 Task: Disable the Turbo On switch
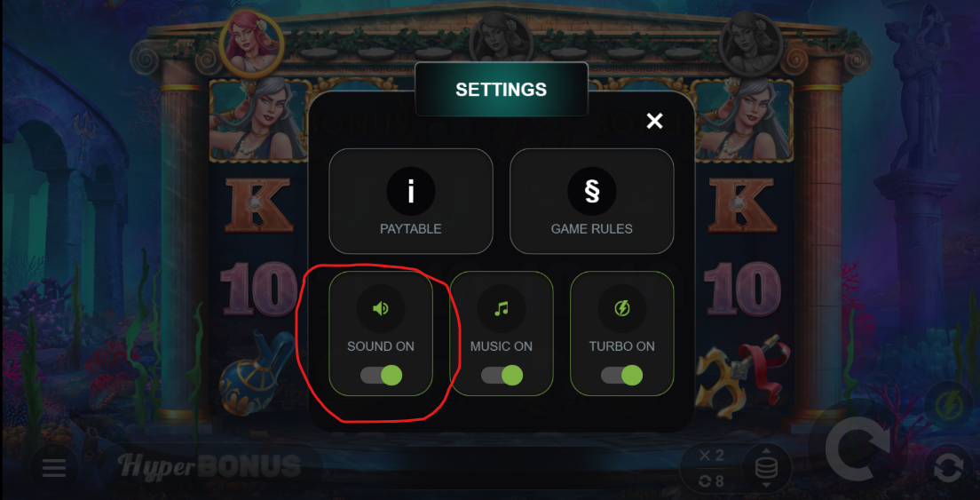pyautogui.click(x=622, y=375)
